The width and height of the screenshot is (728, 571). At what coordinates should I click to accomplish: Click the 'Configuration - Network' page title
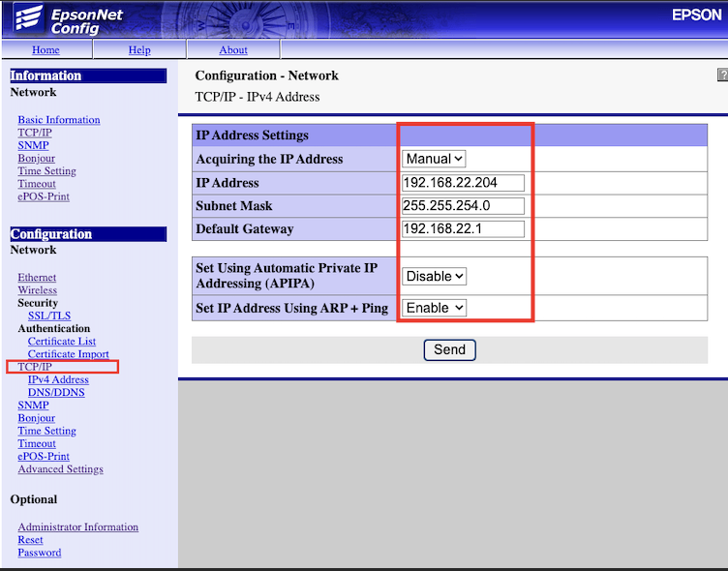(x=266, y=75)
